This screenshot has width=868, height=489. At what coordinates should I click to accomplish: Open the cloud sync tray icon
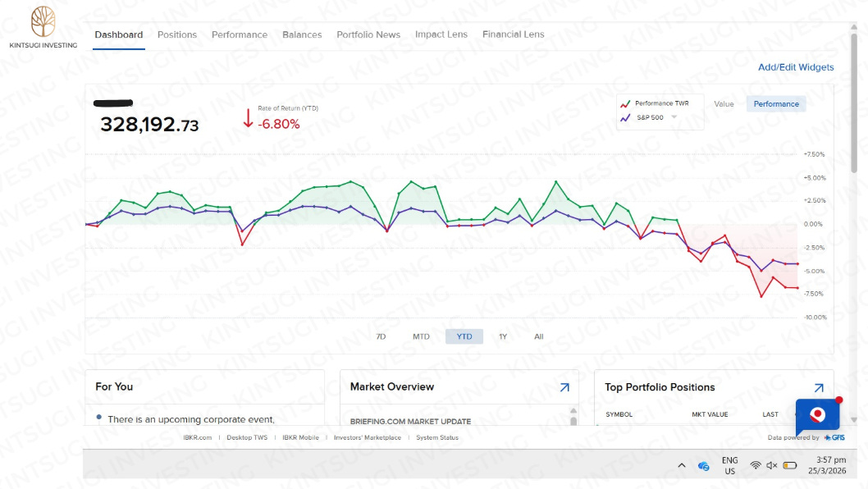tap(704, 466)
